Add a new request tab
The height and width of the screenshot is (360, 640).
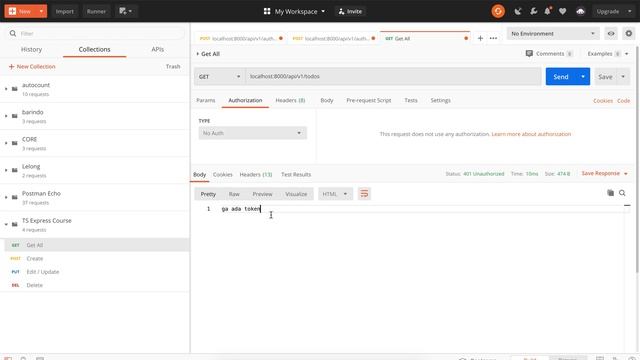[480, 38]
